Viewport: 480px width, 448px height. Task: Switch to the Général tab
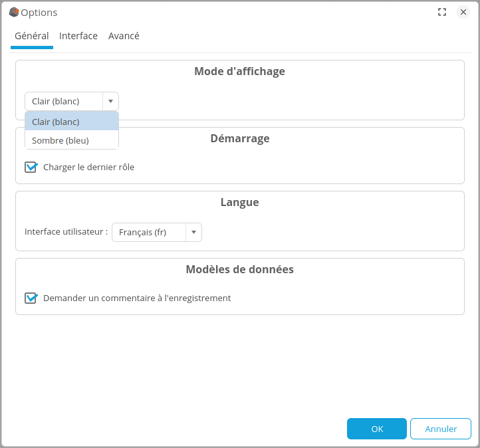(x=31, y=36)
